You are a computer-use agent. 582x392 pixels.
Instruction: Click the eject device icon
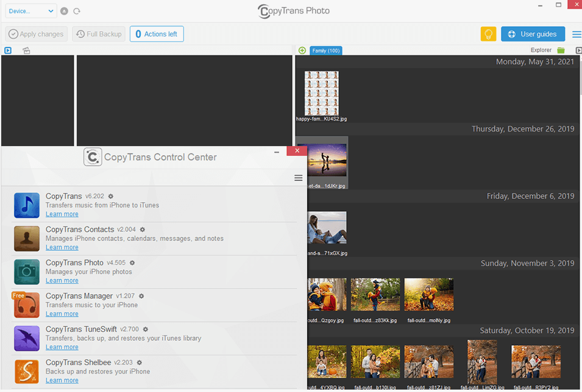(x=64, y=11)
